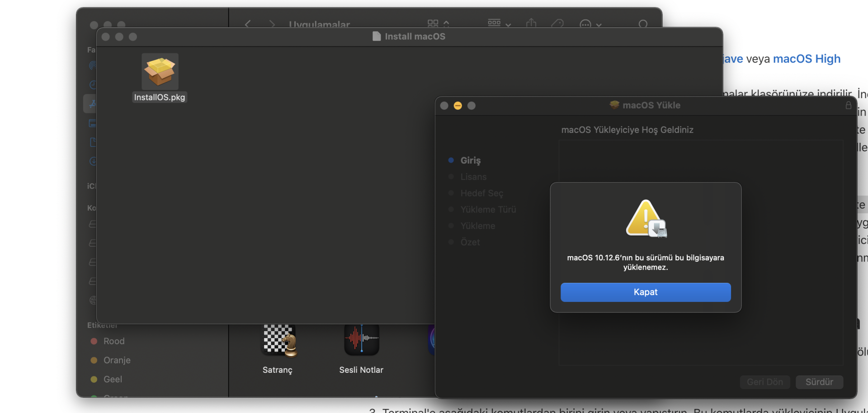Select the Lisans step in the installer sidebar
This screenshot has height=413, width=868.
(473, 177)
